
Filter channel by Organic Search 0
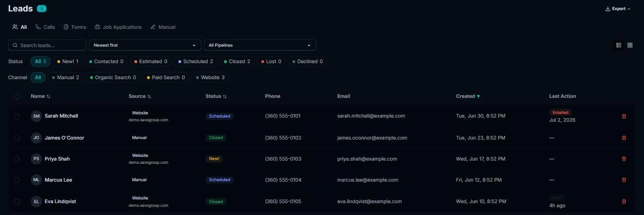pos(113,77)
